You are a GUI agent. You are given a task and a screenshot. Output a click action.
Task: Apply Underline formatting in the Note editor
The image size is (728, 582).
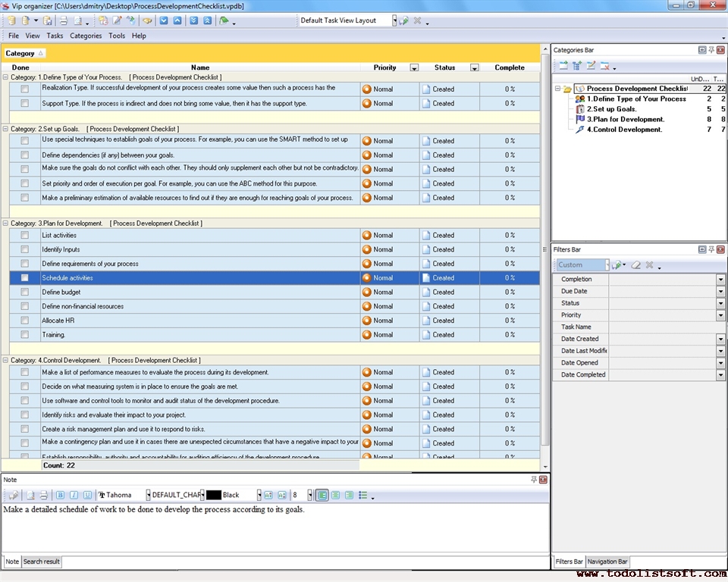(86, 495)
